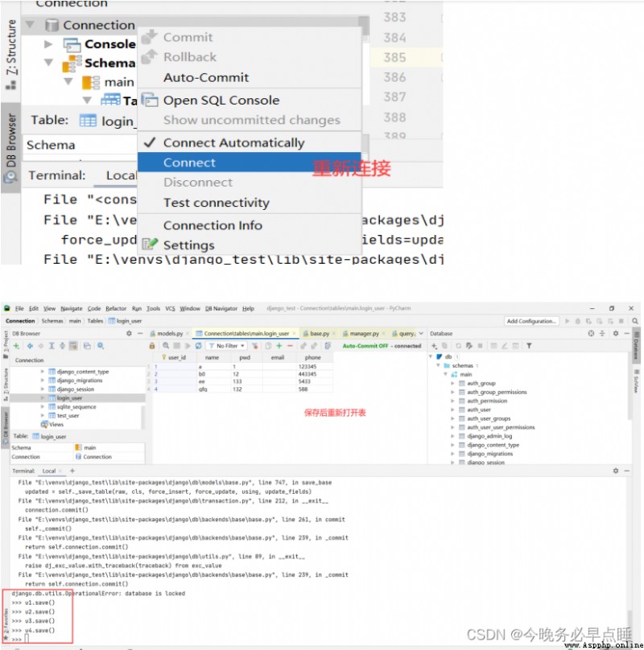Open the VCS menu in menu bar
The height and width of the screenshot is (650, 644).
tap(170, 308)
